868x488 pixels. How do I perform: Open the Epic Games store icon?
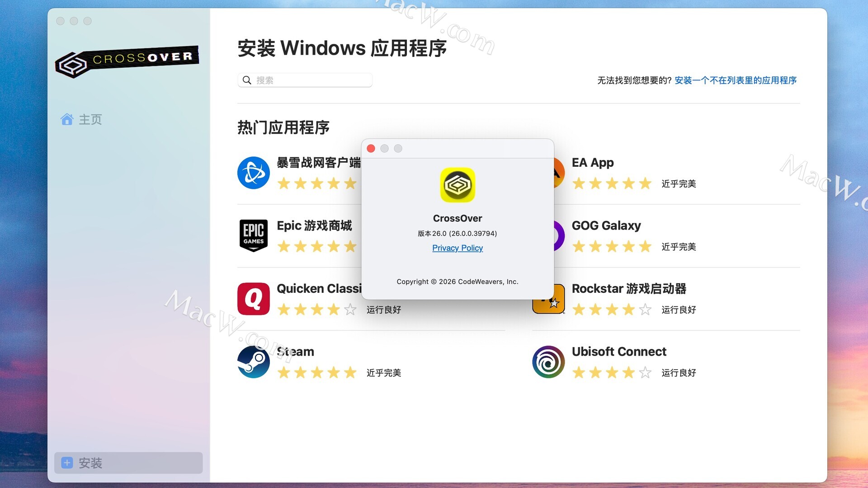pyautogui.click(x=253, y=235)
